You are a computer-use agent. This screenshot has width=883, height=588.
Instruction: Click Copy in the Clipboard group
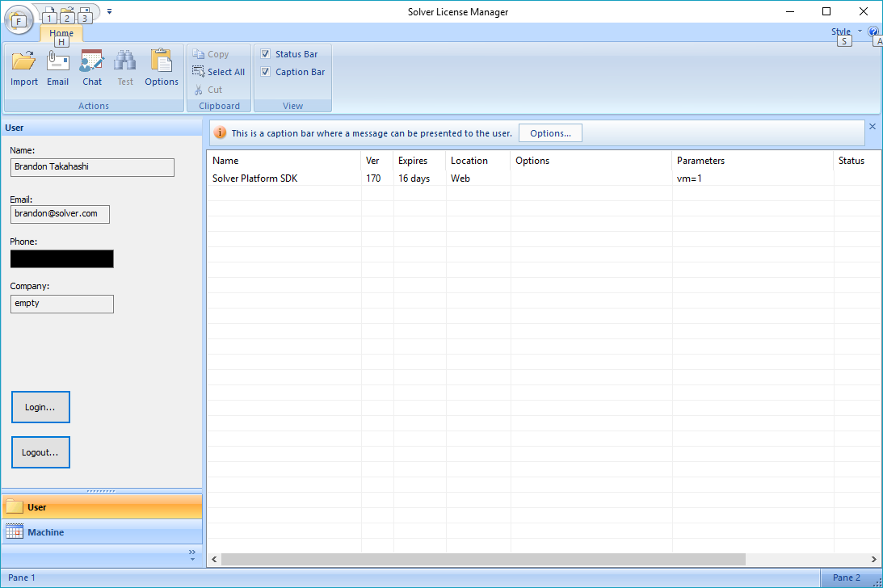click(211, 54)
